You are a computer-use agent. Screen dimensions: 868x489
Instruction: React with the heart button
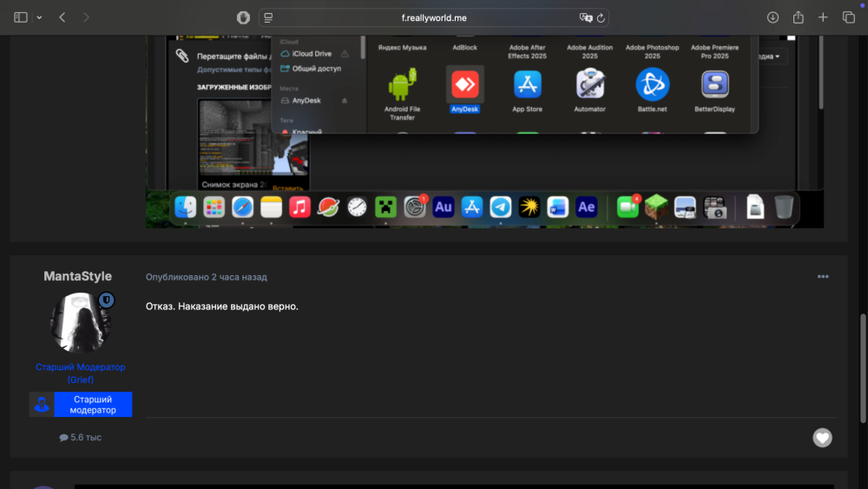click(x=823, y=438)
